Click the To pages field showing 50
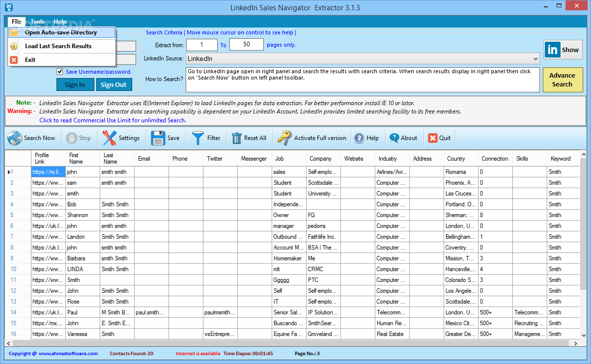This screenshot has height=364, width=591. click(x=247, y=45)
